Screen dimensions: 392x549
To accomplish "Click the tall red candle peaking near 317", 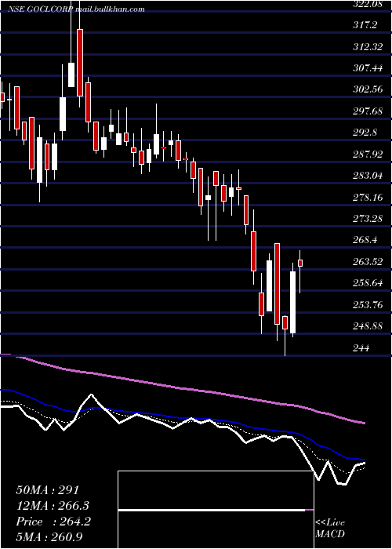I will point(80,63).
